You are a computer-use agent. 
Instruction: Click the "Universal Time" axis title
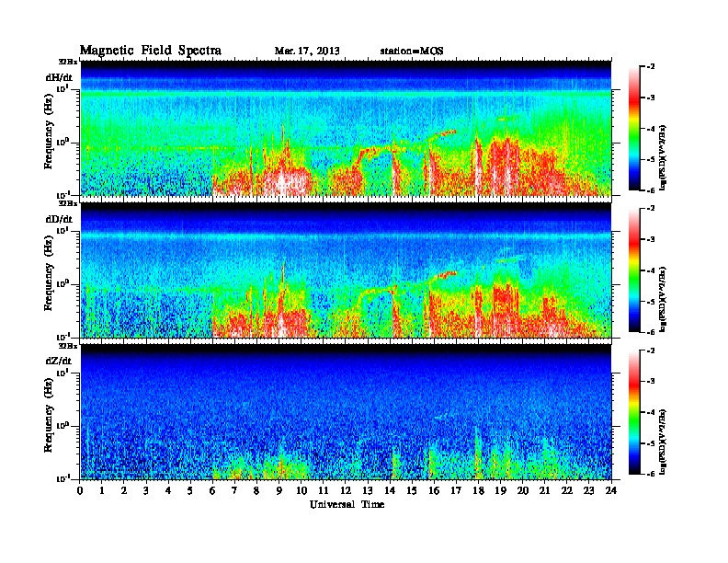coord(347,504)
